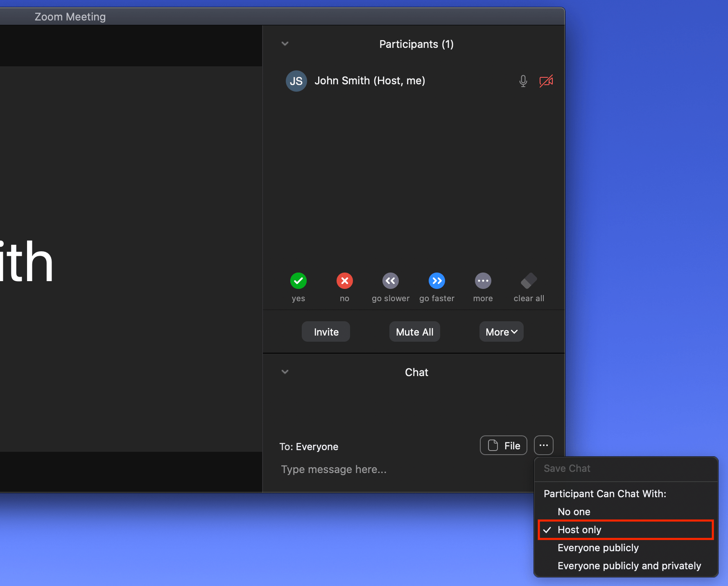Open the To: Everyone recipient selector
This screenshot has height=586, width=728.
(309, 446)
